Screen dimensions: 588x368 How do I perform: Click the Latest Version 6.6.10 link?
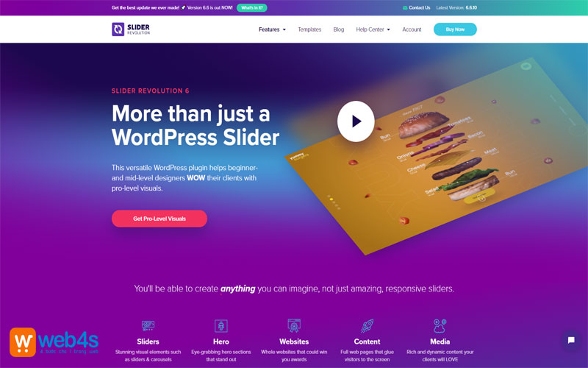pos(456,7)
